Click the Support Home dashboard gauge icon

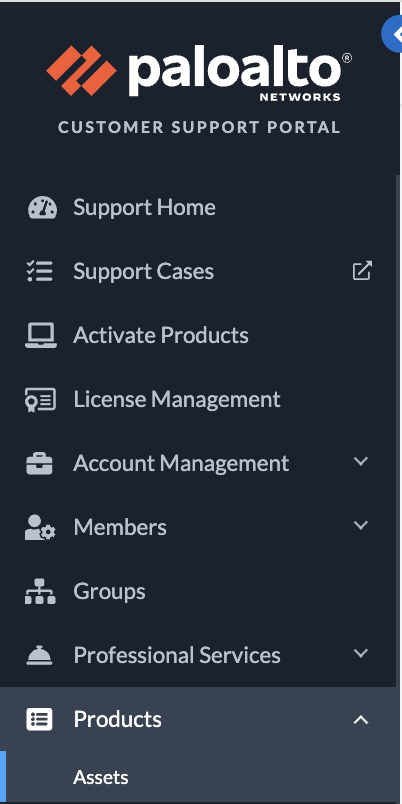click(x=42, y=208)
